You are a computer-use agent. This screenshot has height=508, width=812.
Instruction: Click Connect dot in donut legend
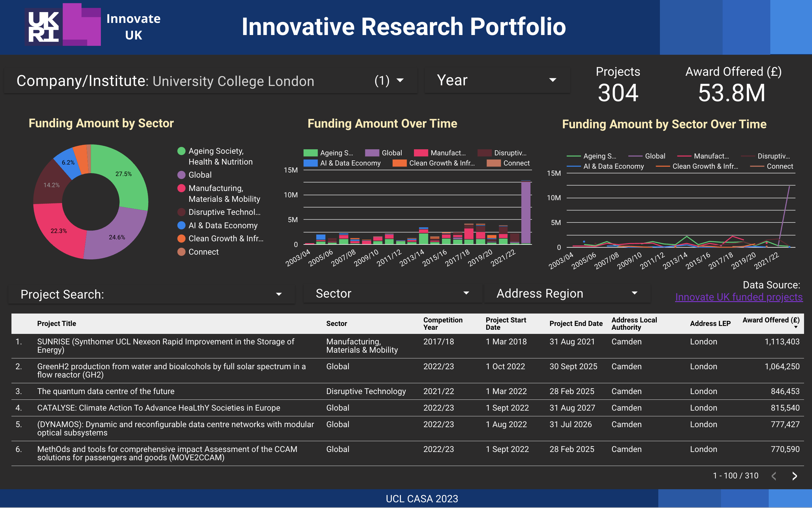(x=181, y=252)
